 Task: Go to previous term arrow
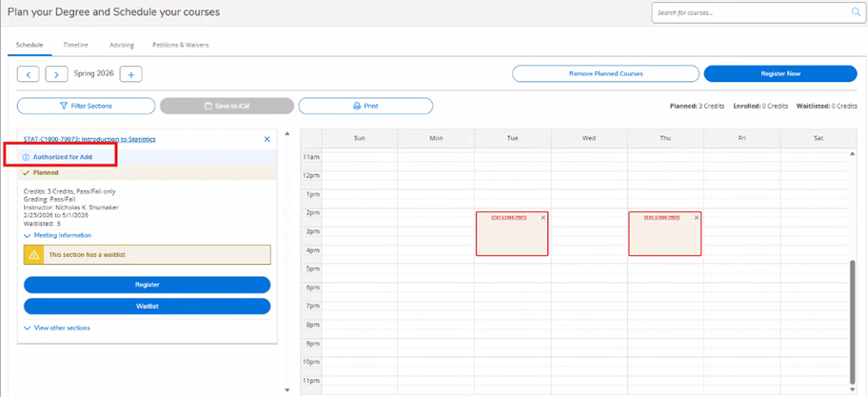coord(29,74)
